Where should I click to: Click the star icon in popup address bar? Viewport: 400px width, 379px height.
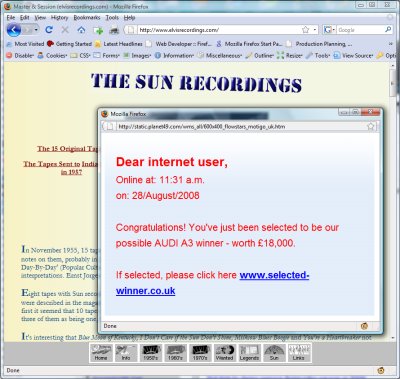coord(370,126)
